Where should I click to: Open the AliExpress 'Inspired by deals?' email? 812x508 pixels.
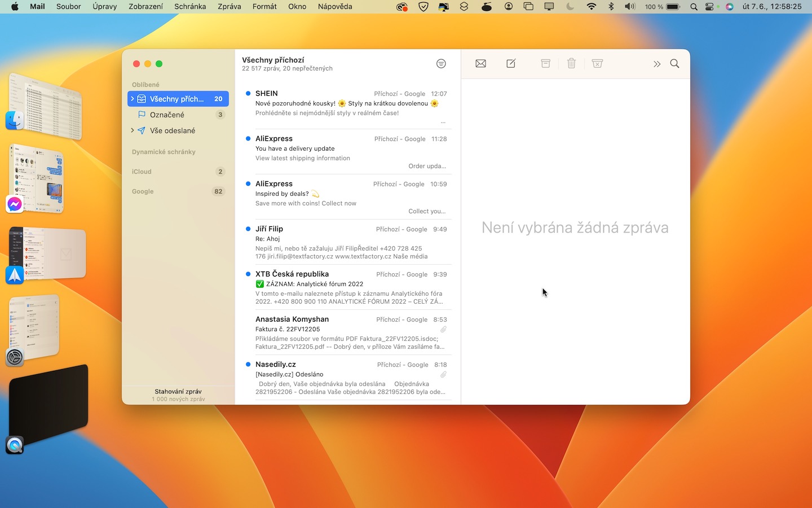347,196
